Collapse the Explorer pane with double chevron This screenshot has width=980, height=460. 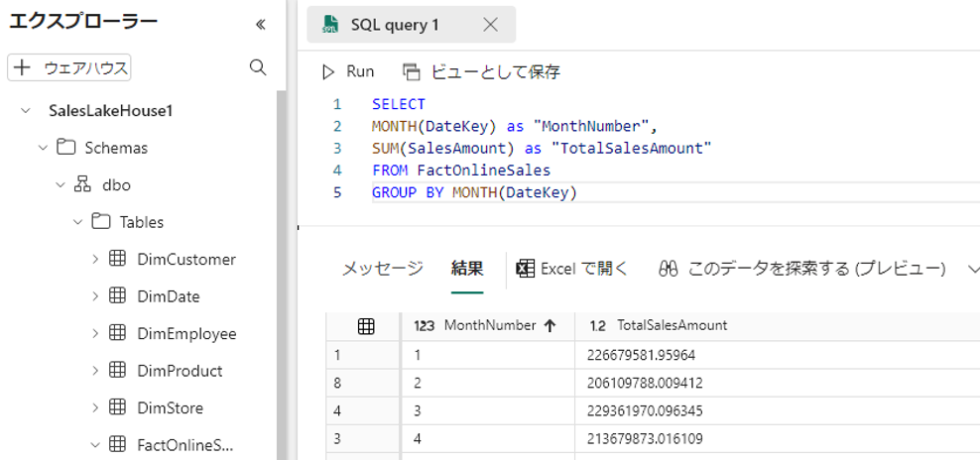tap(261, 24)
